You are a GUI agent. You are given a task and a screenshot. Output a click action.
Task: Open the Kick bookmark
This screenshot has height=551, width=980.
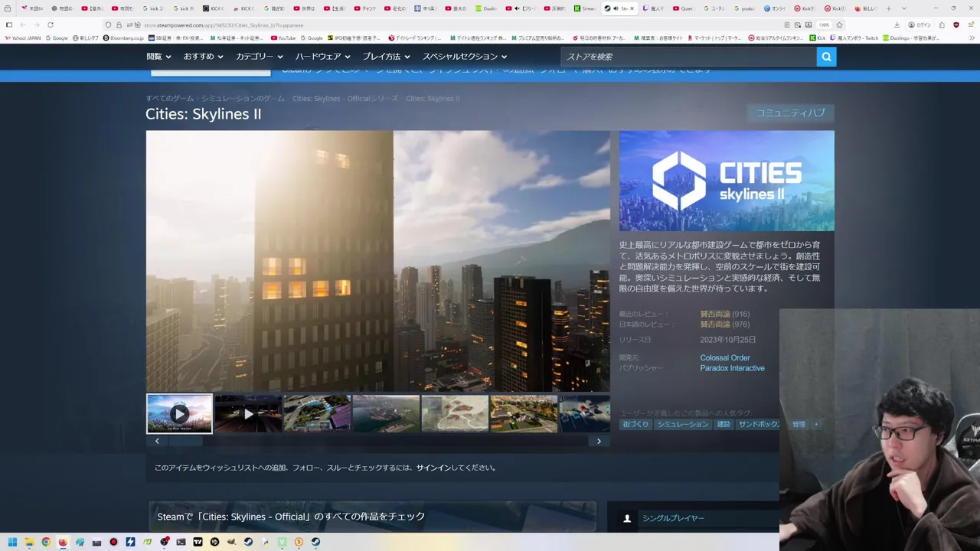pyautogui.click(x=818, y=37)
